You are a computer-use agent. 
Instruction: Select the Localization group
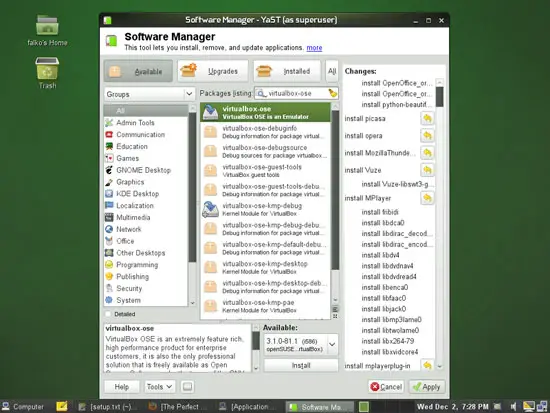pyautogui.click(x=146, y=206)
